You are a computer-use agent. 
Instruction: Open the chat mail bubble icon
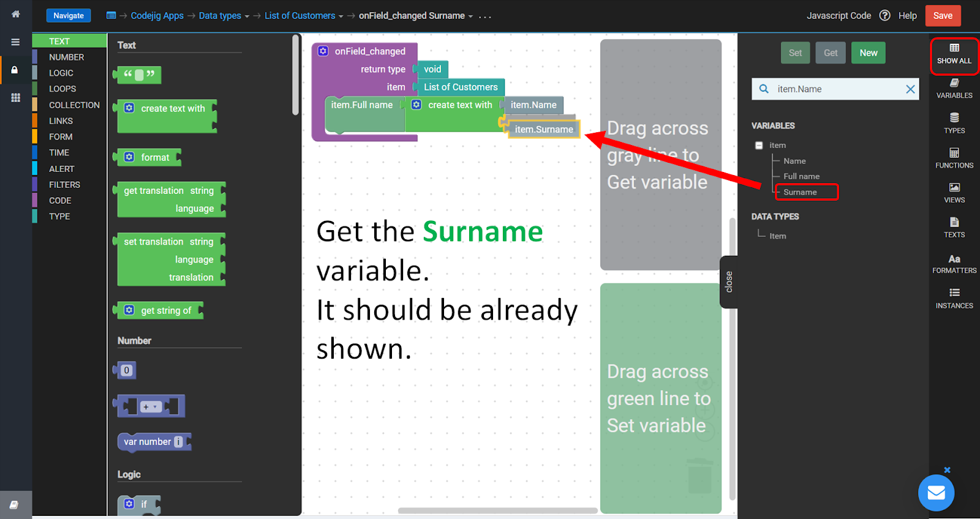(x=936, y=493)
